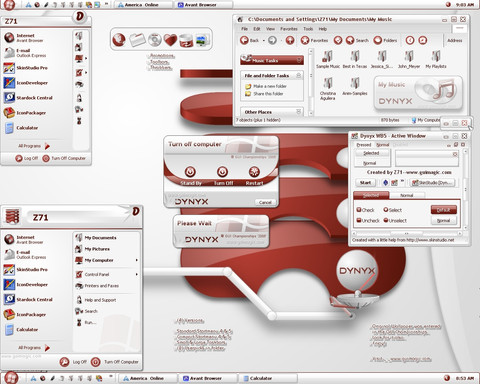480x384 pixels.
Task: Click the red Default button
Action: coord(443,210)
